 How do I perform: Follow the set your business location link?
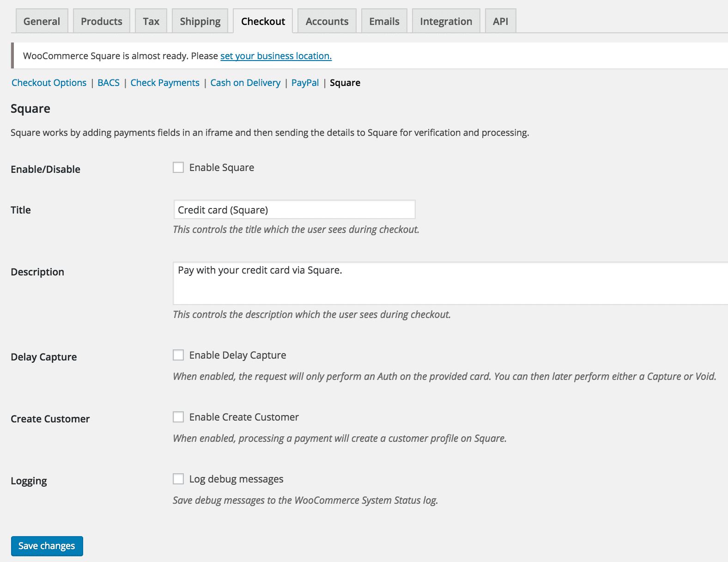point(276,56)
